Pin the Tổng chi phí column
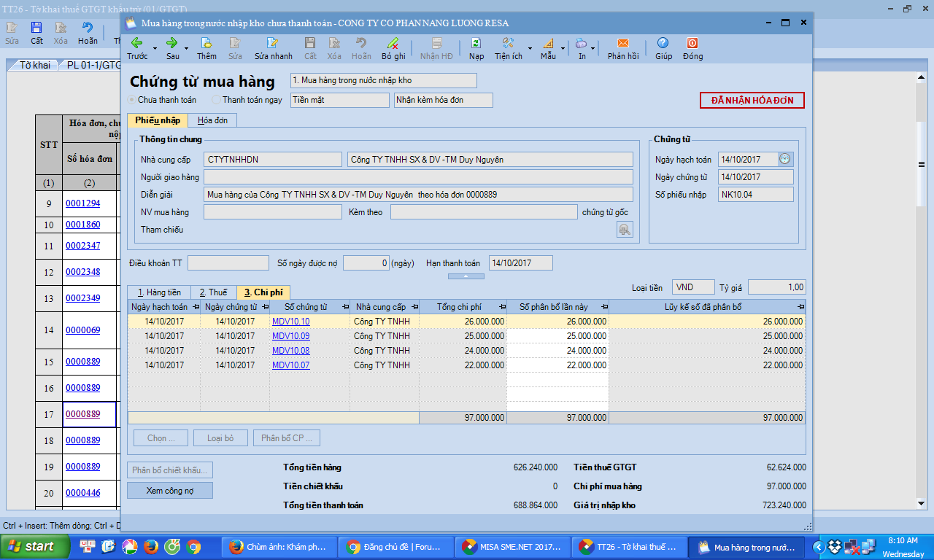 503,307
